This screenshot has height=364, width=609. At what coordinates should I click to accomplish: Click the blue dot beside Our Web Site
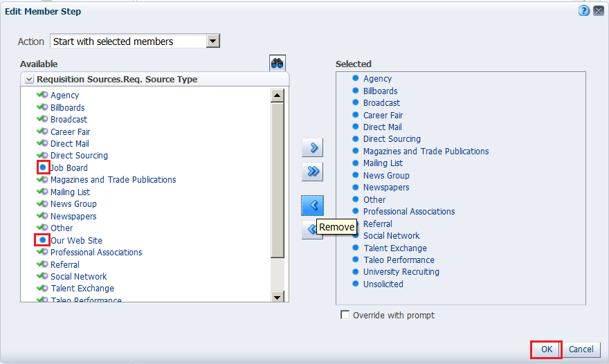point(42,240)
